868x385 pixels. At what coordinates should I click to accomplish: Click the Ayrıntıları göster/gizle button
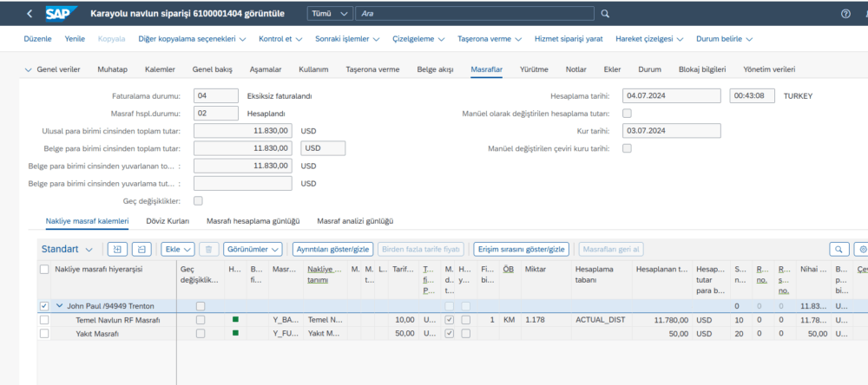pos(333,250)
